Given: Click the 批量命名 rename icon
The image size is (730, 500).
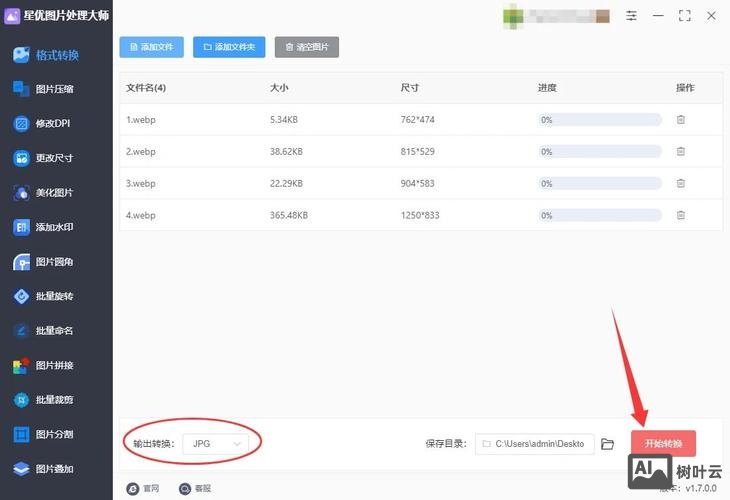Looking at the screenshot, I should click(x=21, y=331).
